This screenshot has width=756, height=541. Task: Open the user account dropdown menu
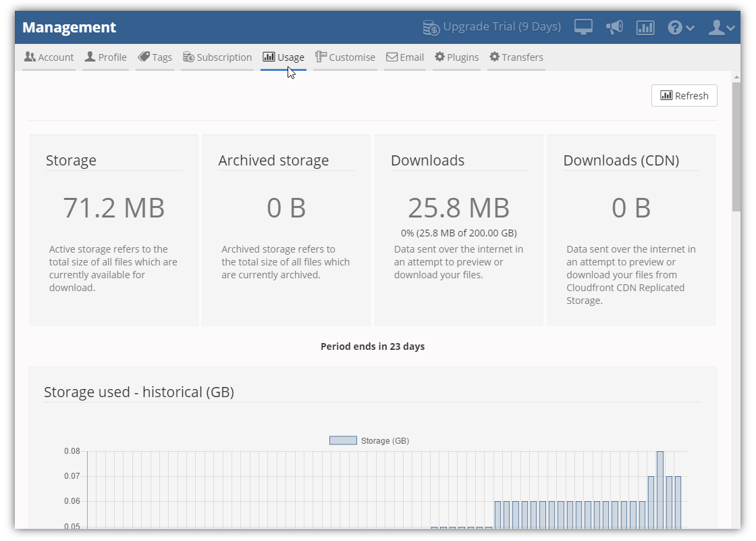(721, 27)
